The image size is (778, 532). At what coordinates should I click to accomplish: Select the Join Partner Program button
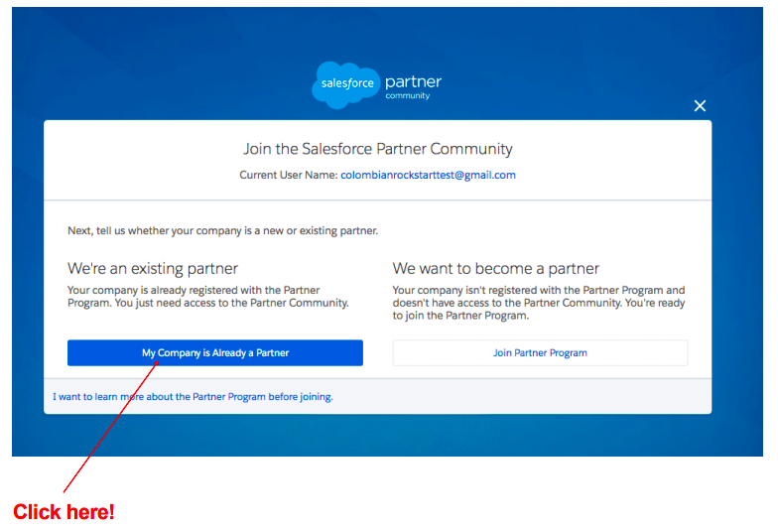click(x=540, y=352)
